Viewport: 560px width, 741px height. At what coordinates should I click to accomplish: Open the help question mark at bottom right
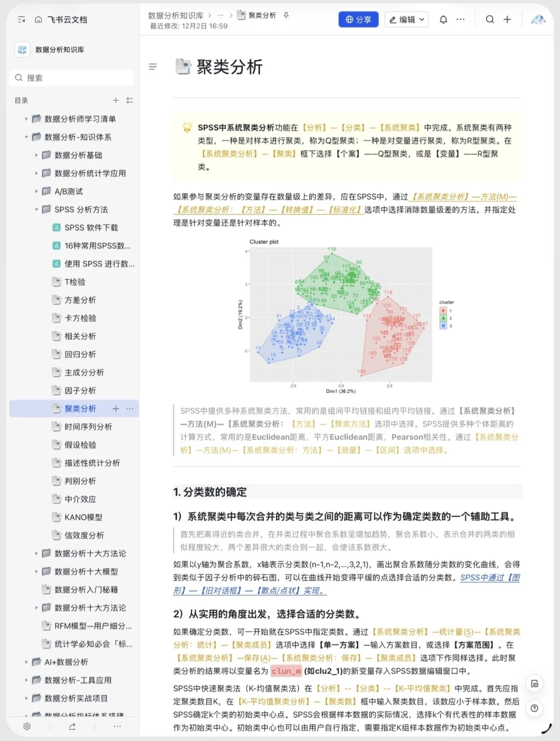click(535, 708)
